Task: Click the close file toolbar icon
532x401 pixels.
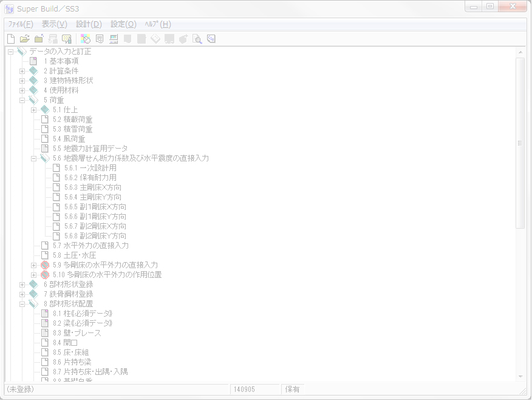Action: point(39,38)
